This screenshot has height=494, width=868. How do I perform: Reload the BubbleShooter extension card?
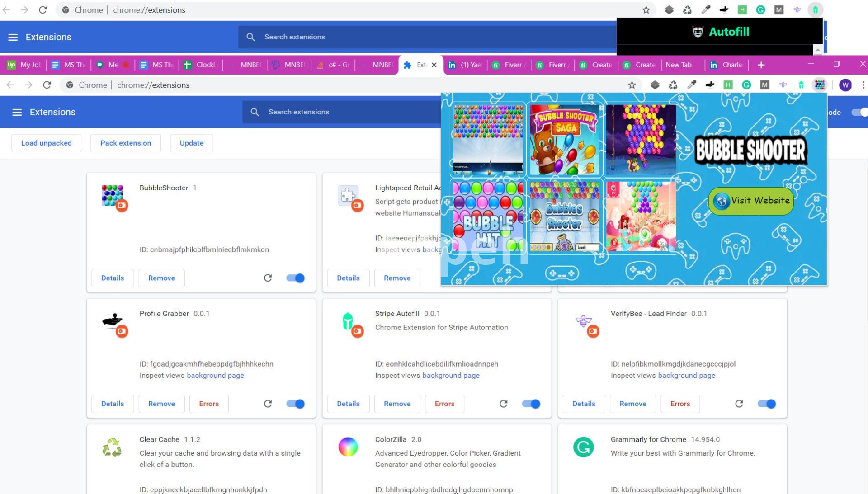click(x=268, y=278)
